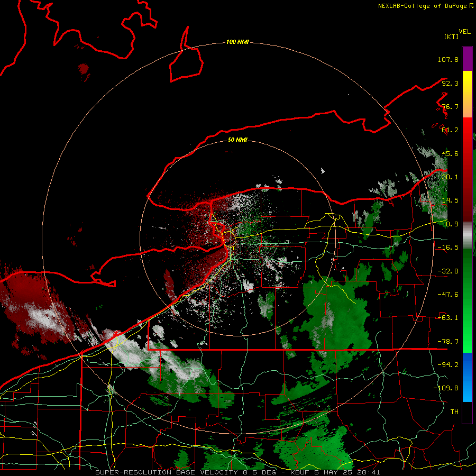The image size is (476, 476).
Task: Click the 50 NMI range ring label
Action: 237,140
